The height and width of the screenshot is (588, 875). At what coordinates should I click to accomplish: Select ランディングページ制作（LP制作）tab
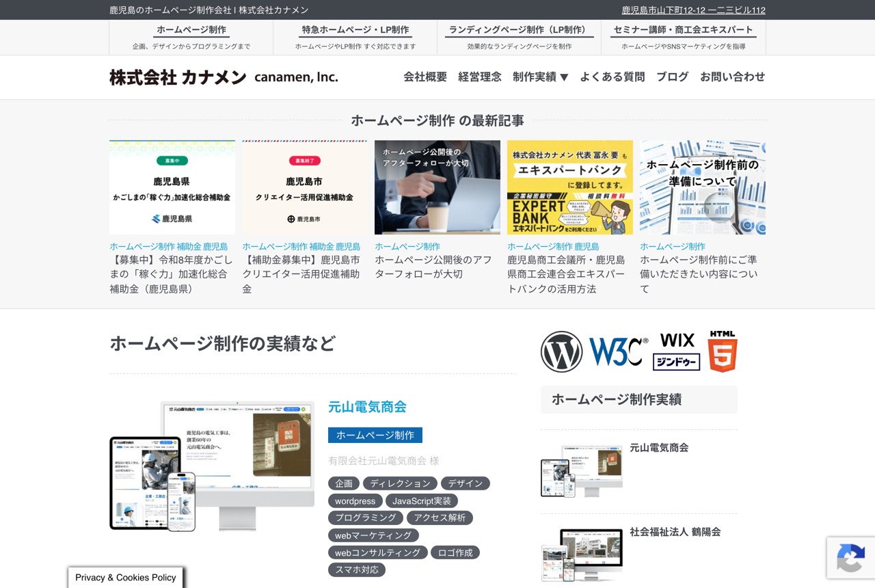click(520, 38)
